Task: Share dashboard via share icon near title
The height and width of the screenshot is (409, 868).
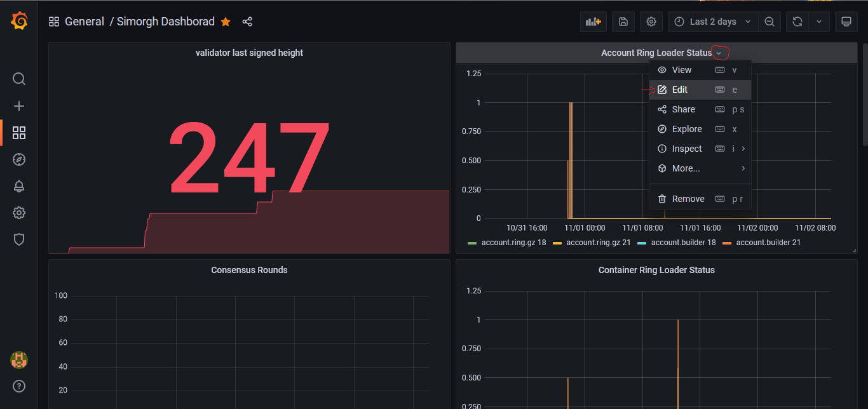Action: click(x=247, y=22)
